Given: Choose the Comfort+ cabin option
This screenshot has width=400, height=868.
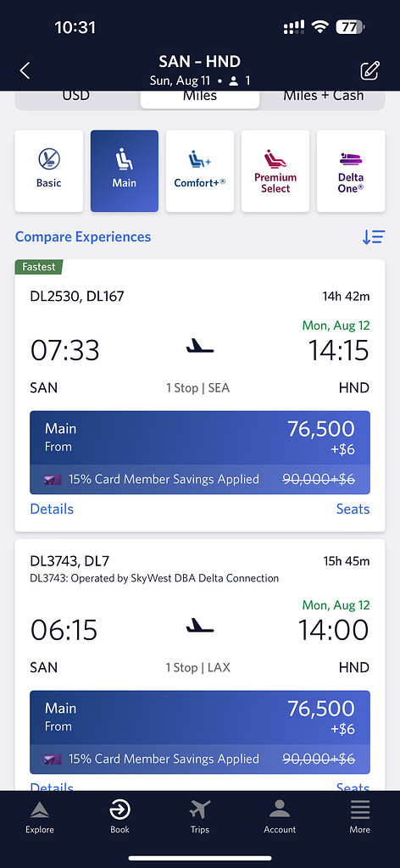Looking at the screenshot, I should point(200,171).
